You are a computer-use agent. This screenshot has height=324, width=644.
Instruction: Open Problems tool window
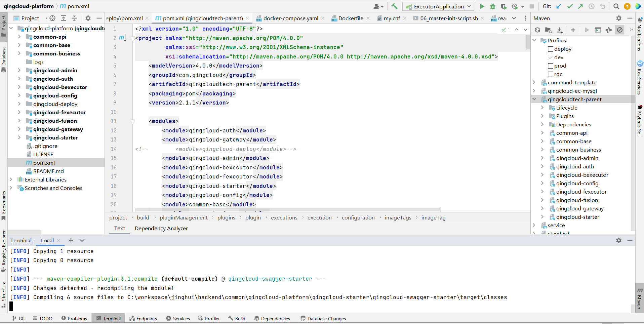[x=74, y=319]
